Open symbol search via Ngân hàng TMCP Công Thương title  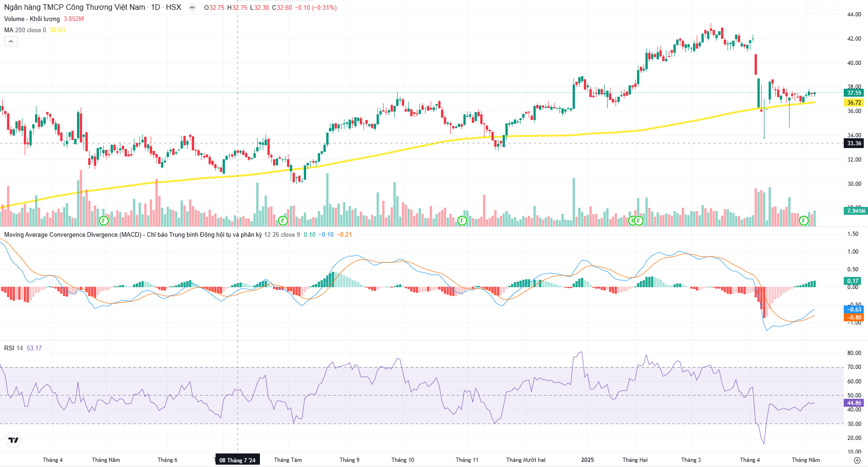point(75,7)
